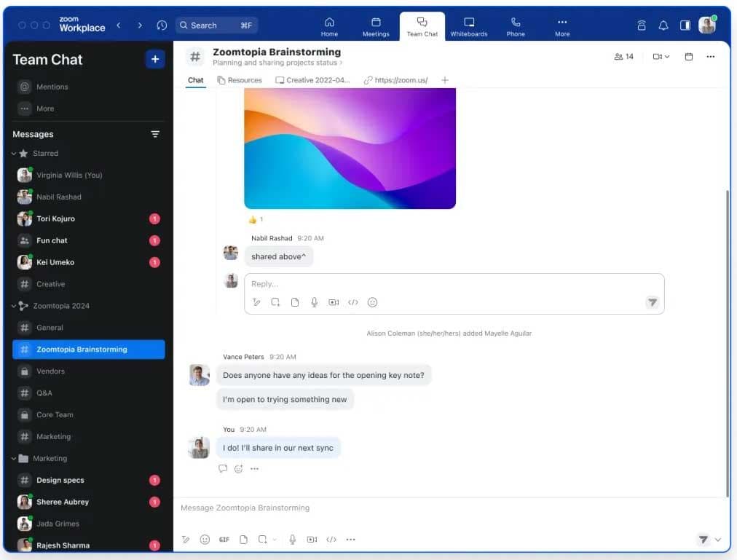Open emoji picker in main composer
Screen dimensions: 737x560
[205, 540]
